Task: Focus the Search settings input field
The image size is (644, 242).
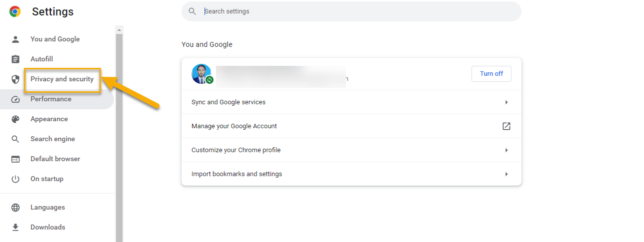Action: 351,11
